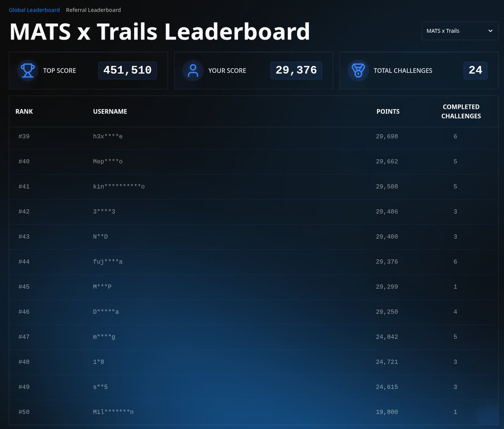The width and height of the screenshot is (504, 429).
Task: Click the top score value 451,510
Action: [128, 70]
